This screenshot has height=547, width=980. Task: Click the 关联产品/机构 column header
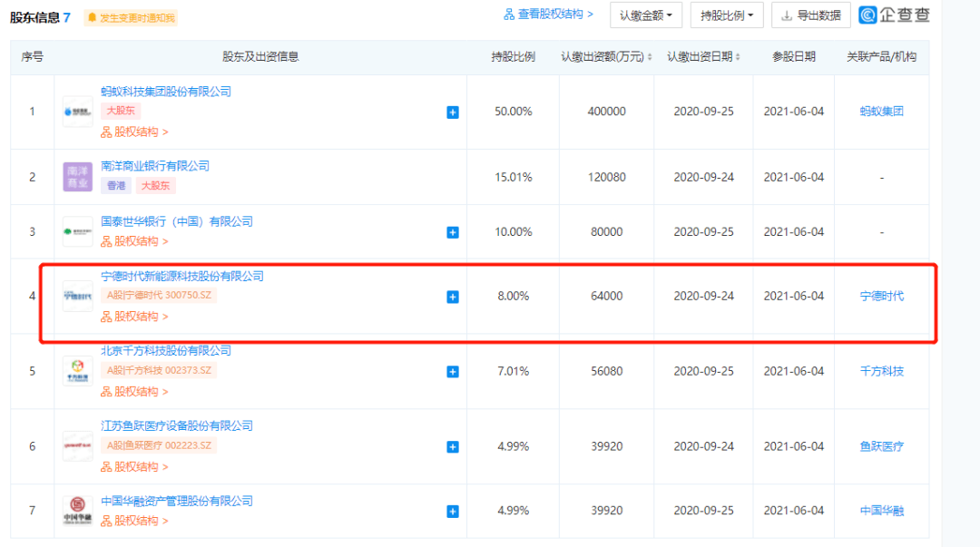(881, 57)
